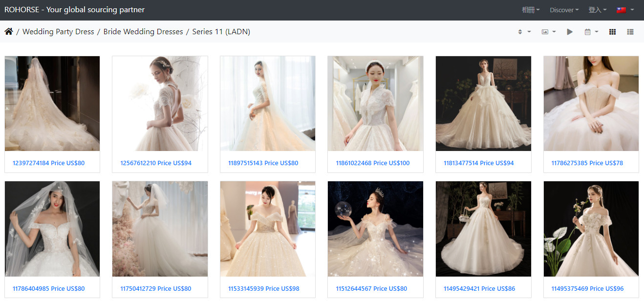The width and height of the screenshot is (644, 302).
Task: Open the calendar view dropdown icon
Action: point(591,32)
